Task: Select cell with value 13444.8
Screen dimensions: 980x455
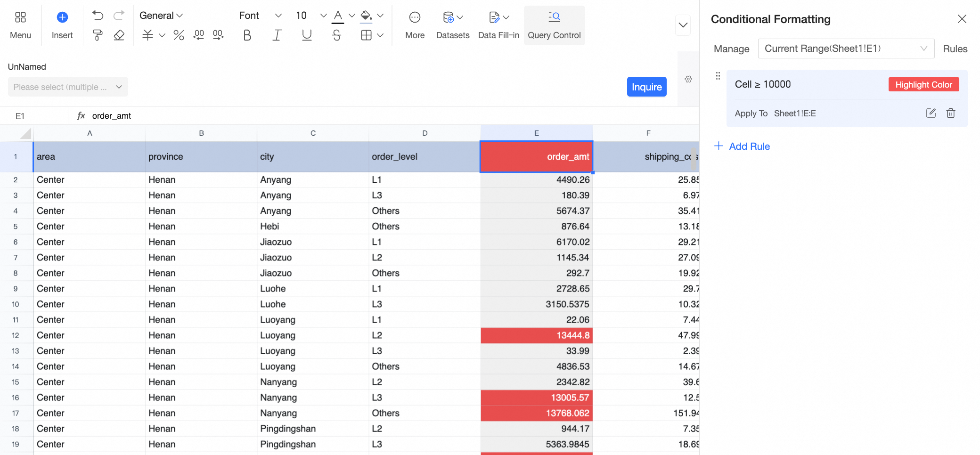Action: (536, 335)
